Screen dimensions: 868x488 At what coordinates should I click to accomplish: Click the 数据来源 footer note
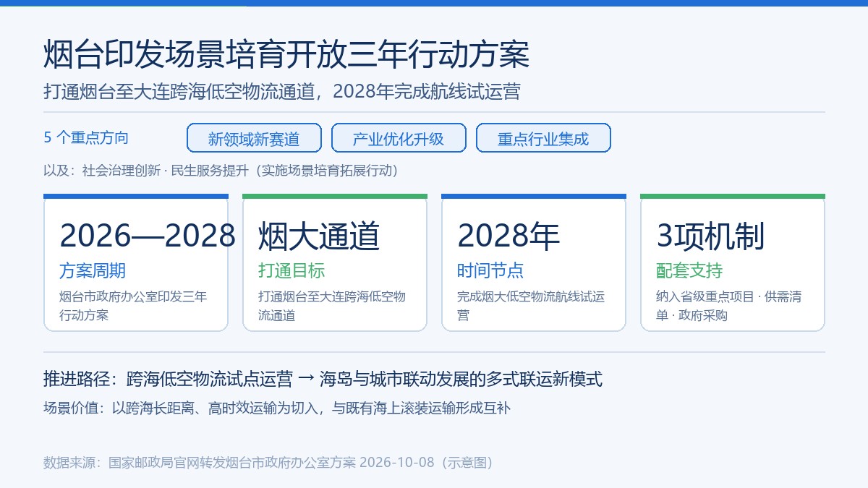pyautogui.click(x=268, y=462)
